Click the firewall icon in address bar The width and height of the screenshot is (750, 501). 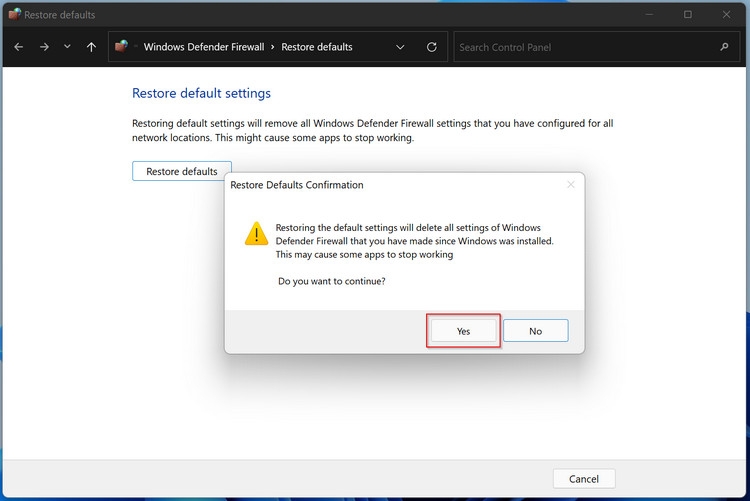point(121,46)
